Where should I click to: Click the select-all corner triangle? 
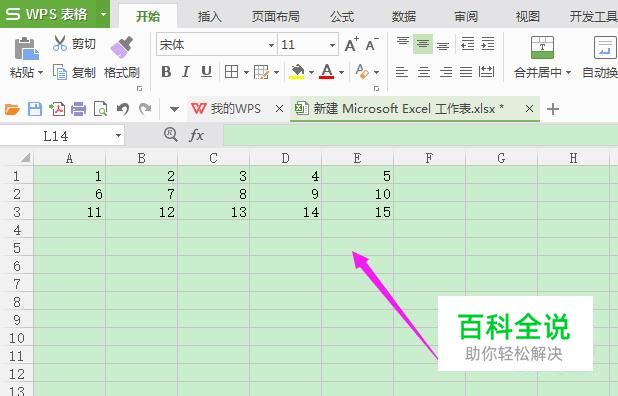[25, 158]
